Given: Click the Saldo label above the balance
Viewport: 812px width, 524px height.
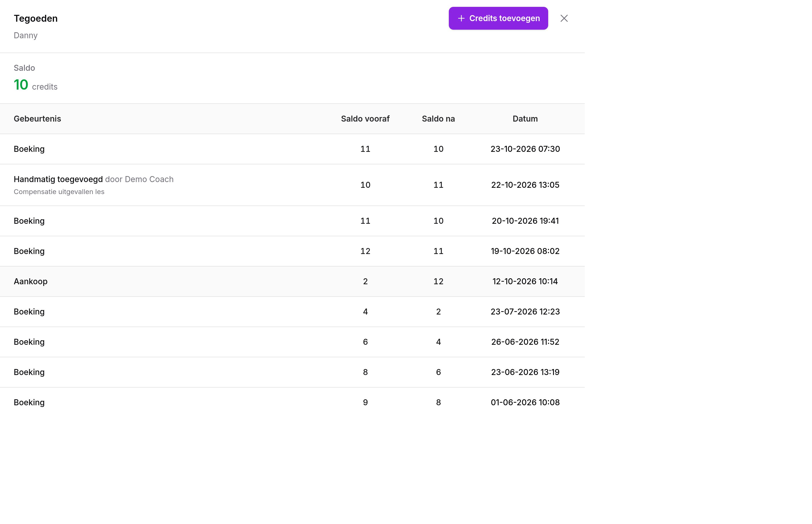Looking at the screenshot, I should (x=24, y=68).
